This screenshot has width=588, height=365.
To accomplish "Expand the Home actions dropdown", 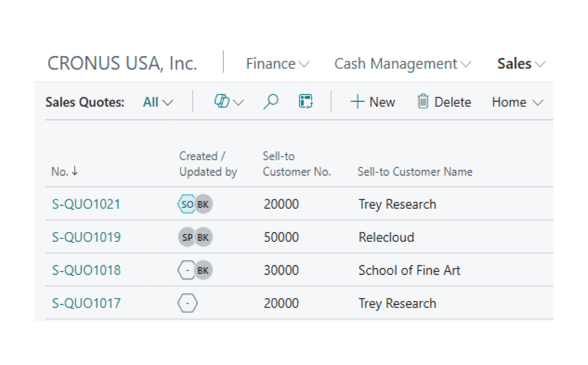I will [x=517, y=102].
